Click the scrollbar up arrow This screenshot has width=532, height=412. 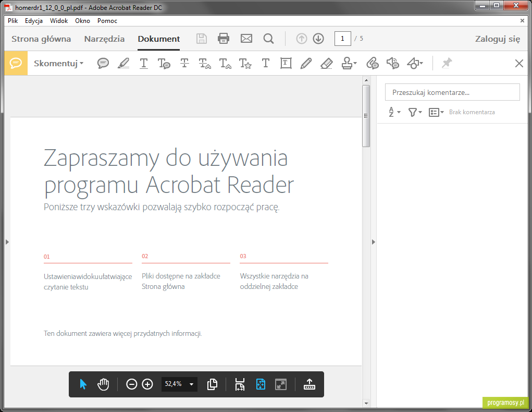pos(366,80)
